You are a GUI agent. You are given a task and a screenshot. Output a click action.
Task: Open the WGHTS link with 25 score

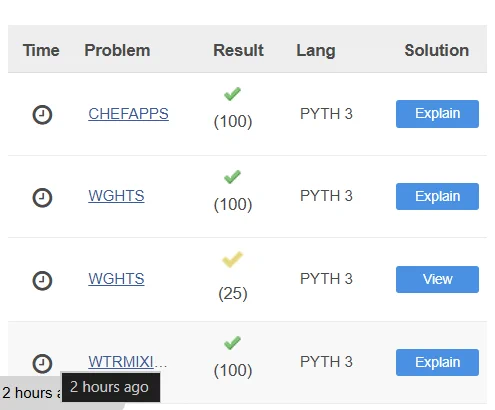point(116,279)
